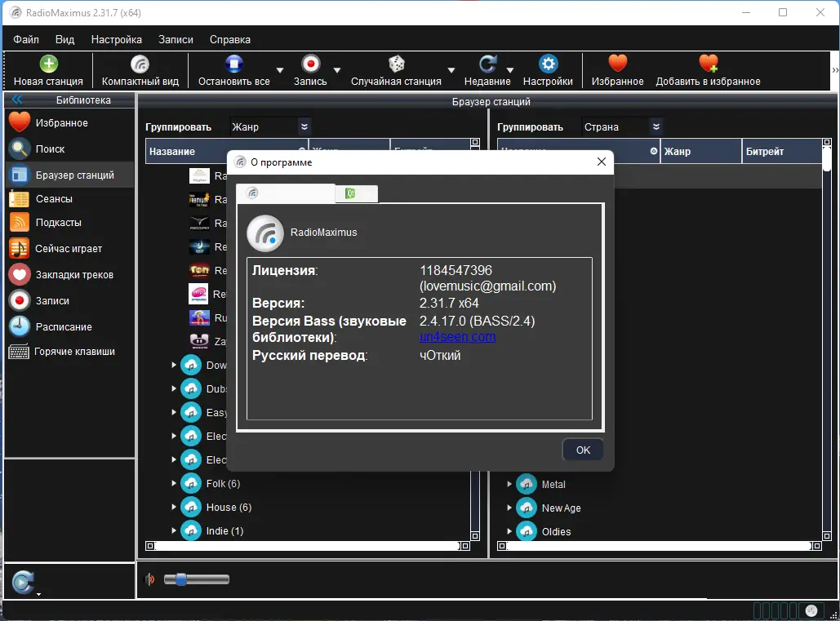
Task: Mute audio with the speaker icon
Action: pos(149,579)
